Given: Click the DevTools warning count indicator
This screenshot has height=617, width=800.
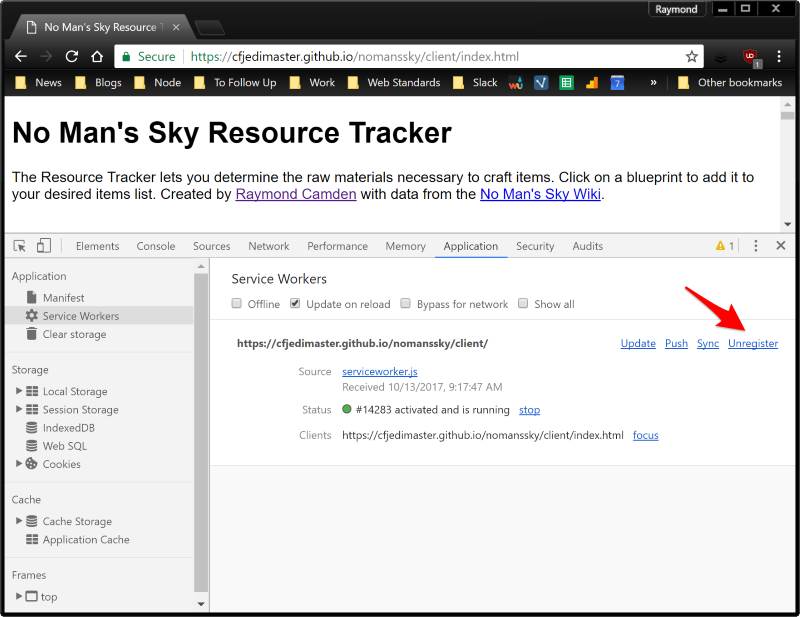Looking at the screenshot, I should (x=725, y=246).
